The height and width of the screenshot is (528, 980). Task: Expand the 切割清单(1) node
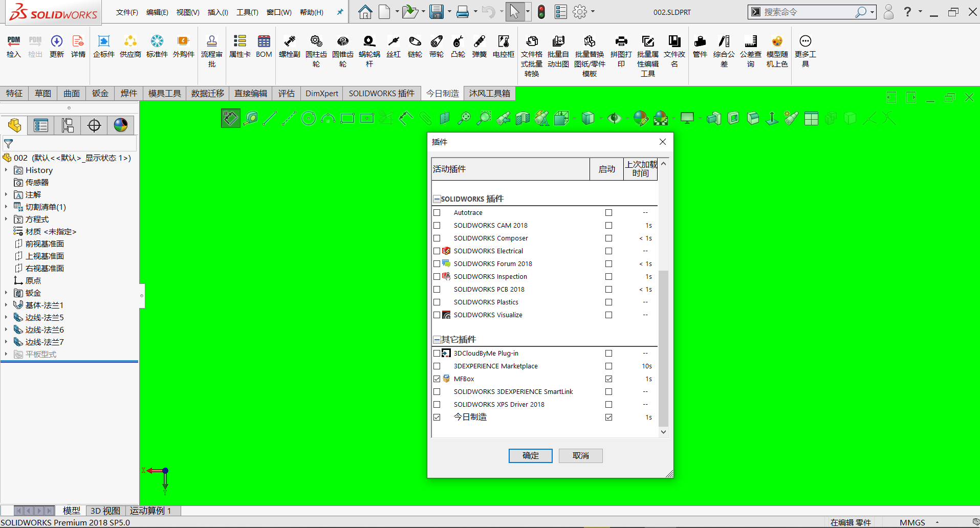pos(6,207)
